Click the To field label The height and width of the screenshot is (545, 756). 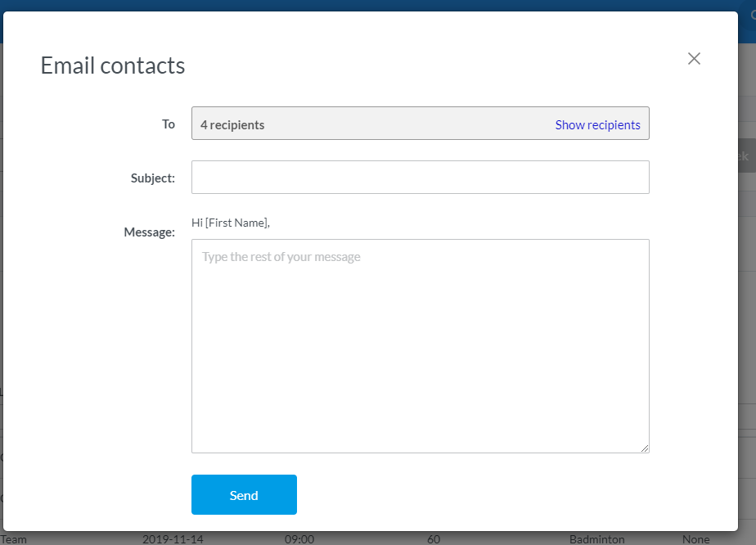pos(168,124)
